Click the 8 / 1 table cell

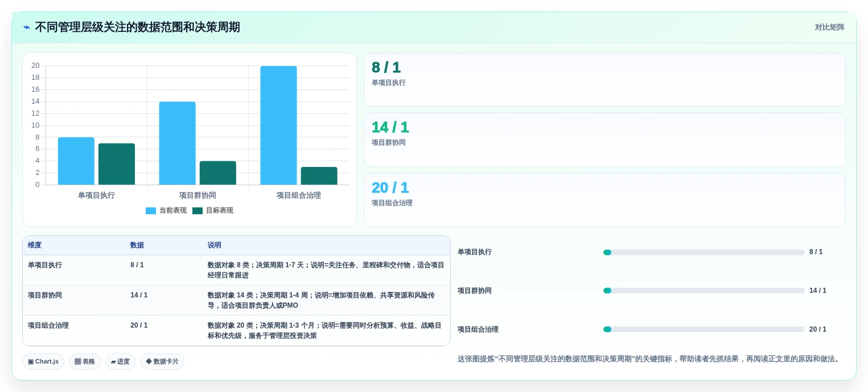pyautogui.click(x=137, y=265)
